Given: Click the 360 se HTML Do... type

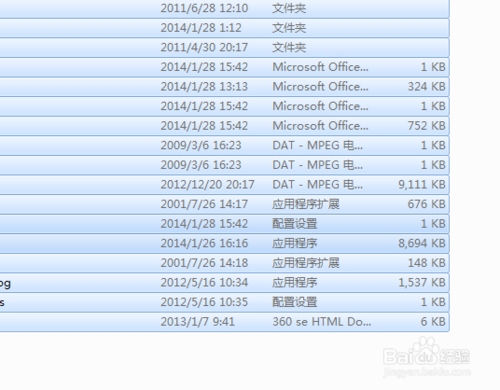Looking at the screenshot, I should [x=322, y=322].
